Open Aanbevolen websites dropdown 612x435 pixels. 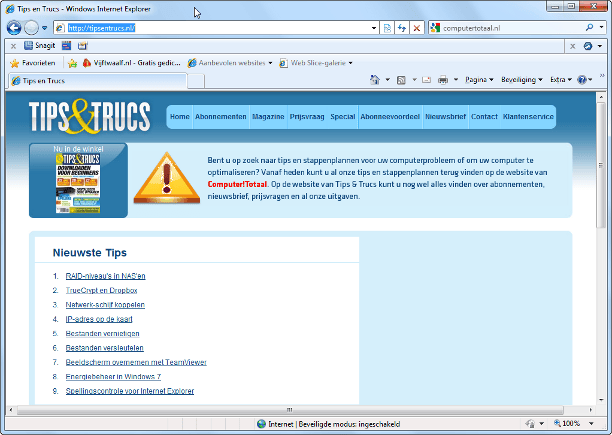(x=230, y=63)
